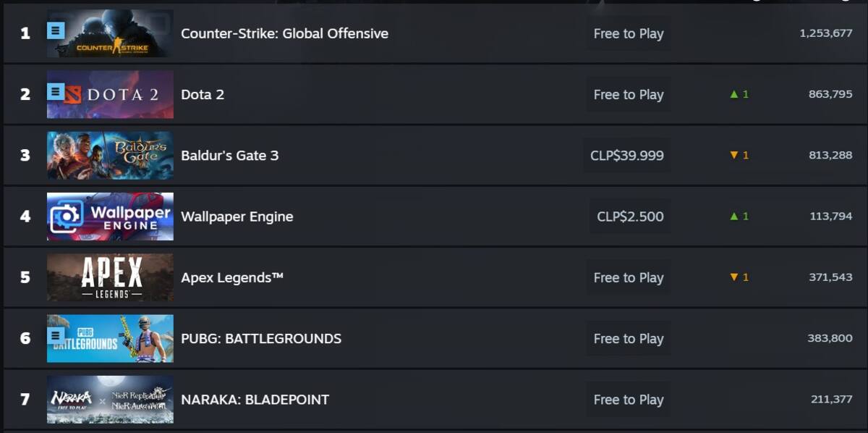Open the NARAKA: BLADEPOINT capsule image
Viewport: 868px width, 433px height.
[x=110, y=399]
